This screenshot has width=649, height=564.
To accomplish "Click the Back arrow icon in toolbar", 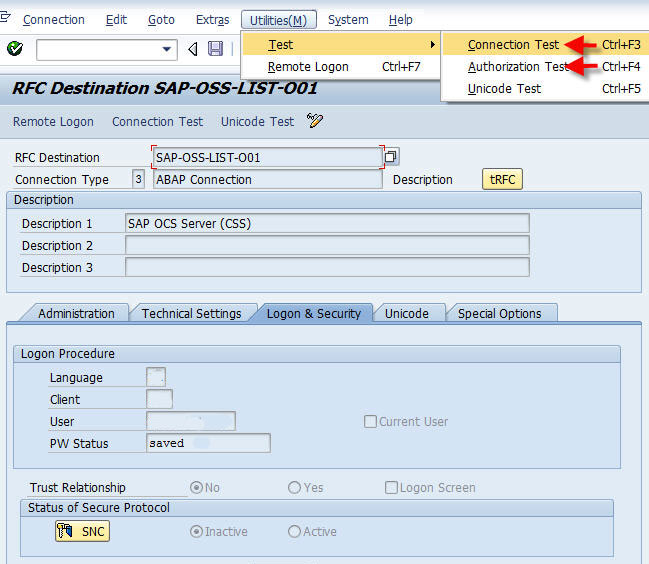I will (192, 49).
